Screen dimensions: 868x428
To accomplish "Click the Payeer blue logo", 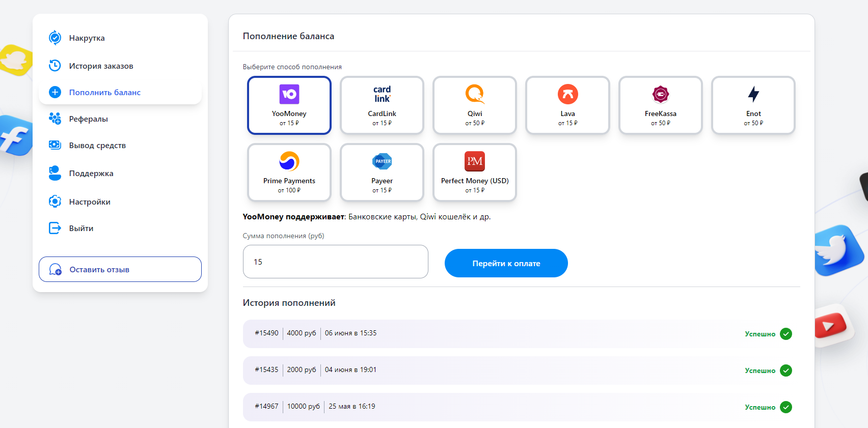I will pyautogui.click(x=382, y=161).
